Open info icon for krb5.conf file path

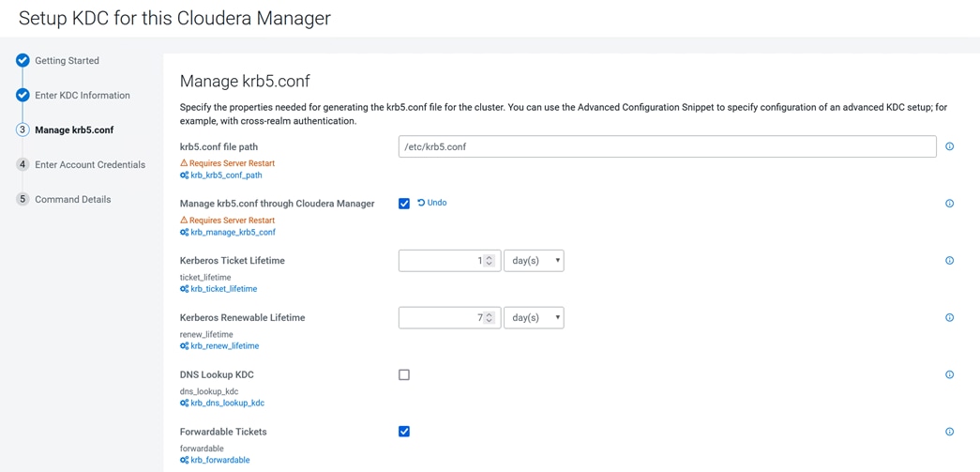(949, 146)
